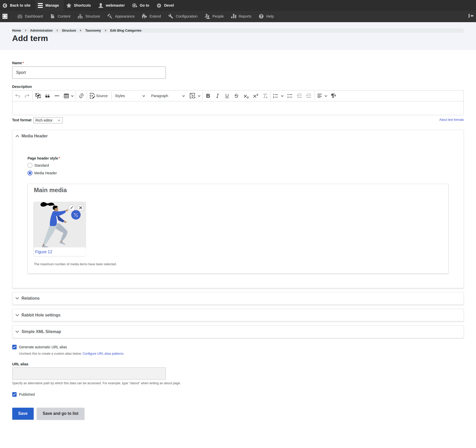Toggle the Published checkbox
Image resolution: width=476 pixels, height=448 pixels.
15,394
